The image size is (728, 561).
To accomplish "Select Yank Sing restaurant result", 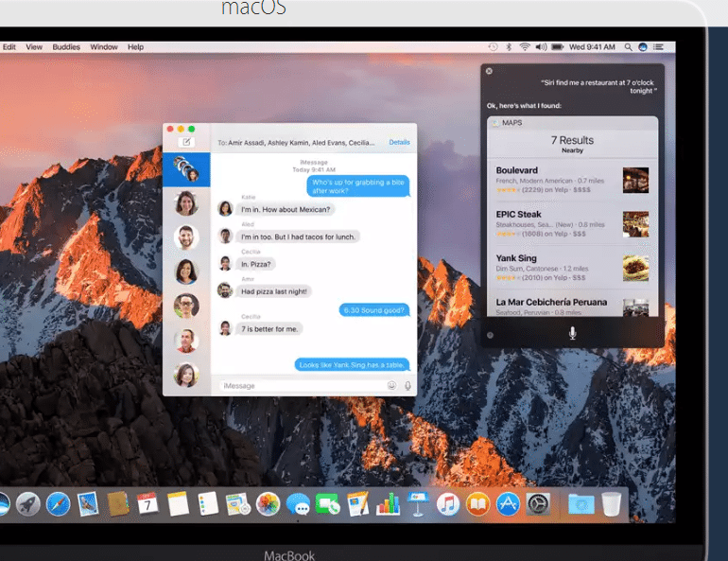I will (x=572, y=268).
